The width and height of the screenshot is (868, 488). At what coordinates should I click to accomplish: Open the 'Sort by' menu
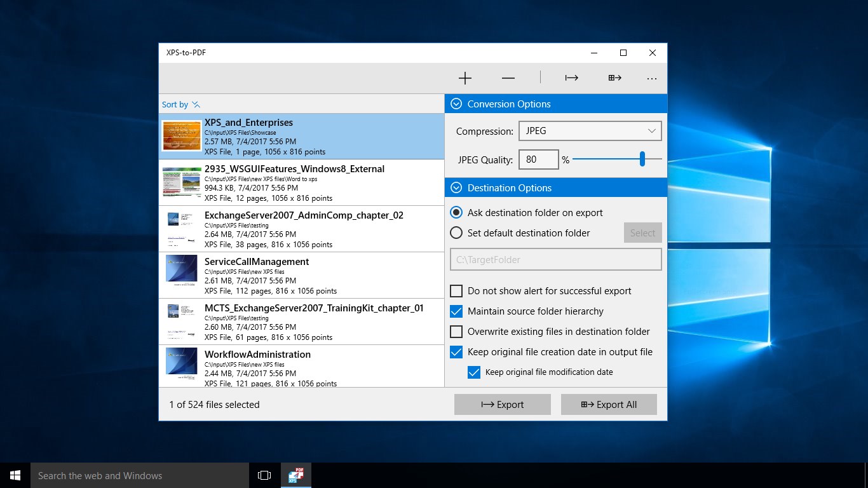tap(180, 105)
